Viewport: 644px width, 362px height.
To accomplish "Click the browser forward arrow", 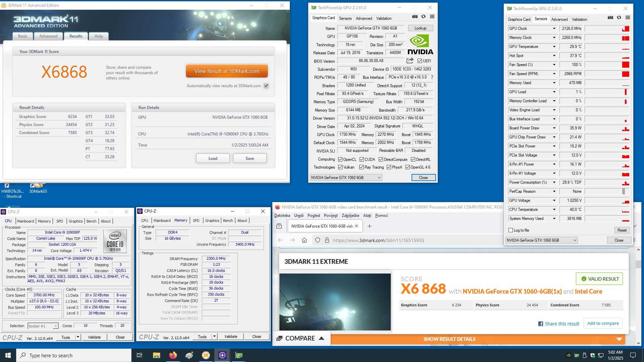I will (x=292, y=240).
